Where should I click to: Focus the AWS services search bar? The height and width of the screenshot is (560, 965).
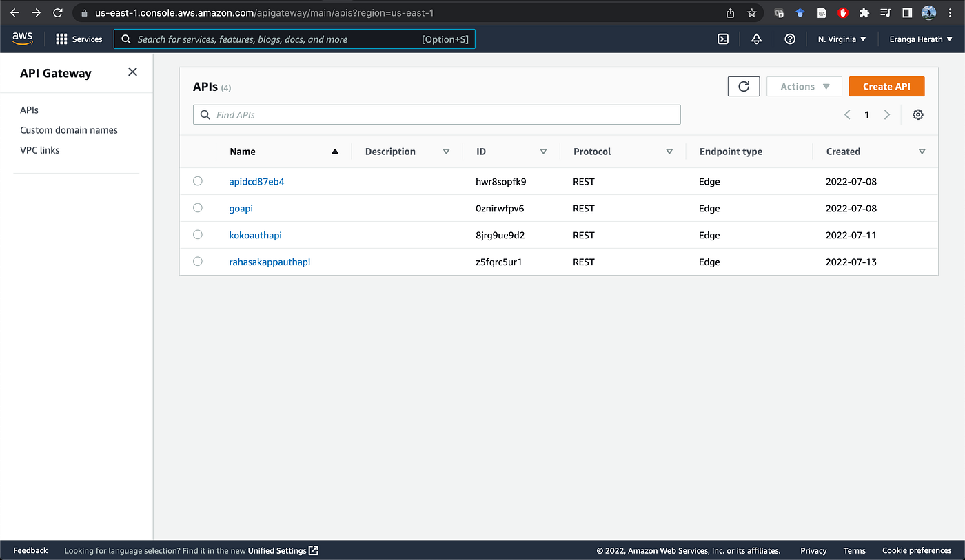coord(294,39)
